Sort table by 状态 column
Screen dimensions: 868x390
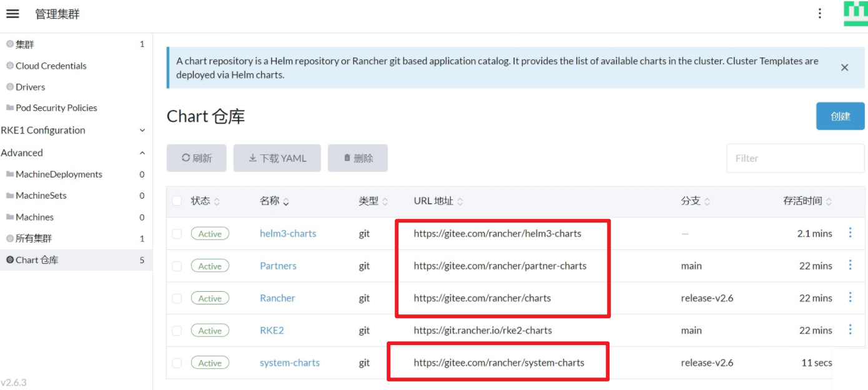(x=205, y=201)
